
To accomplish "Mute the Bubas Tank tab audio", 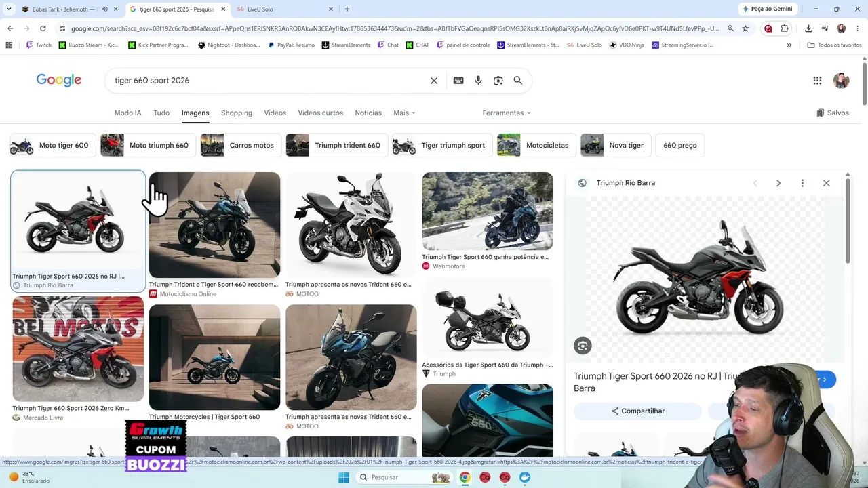I will [x=104, y=9].
